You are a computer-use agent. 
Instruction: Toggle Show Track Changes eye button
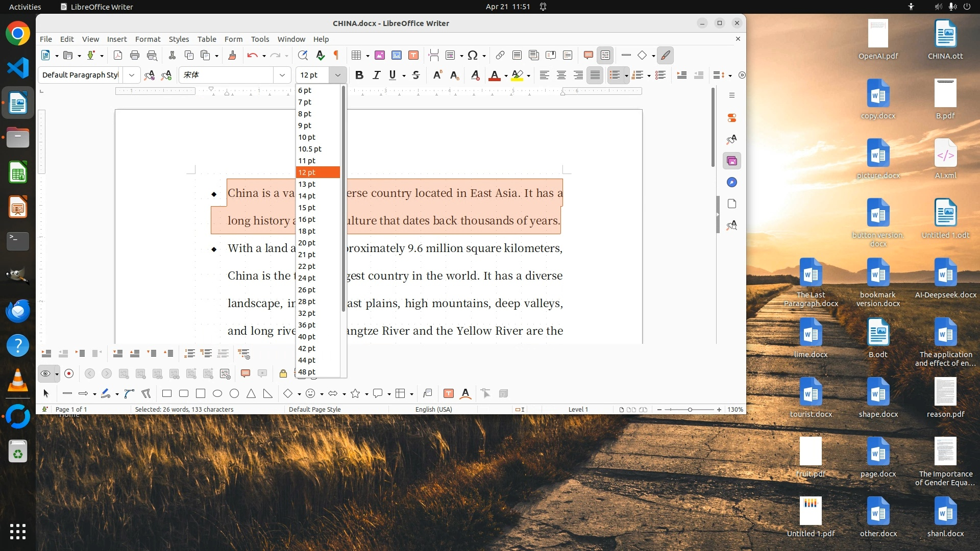pos(45,373)
